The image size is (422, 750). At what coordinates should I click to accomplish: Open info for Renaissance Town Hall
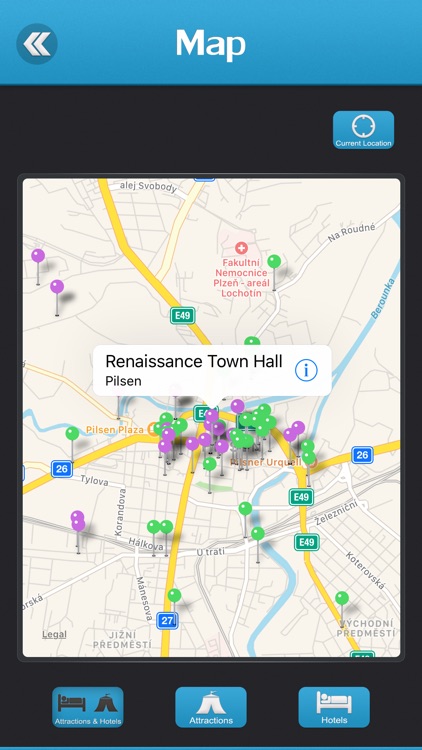coord(306,370)
